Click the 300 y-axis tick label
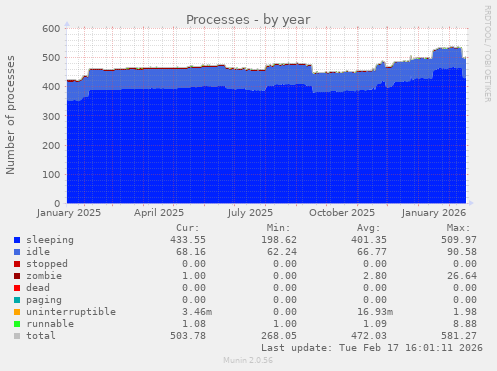The height and width of the screenshot is (371, 497). (x=51, y=116)
